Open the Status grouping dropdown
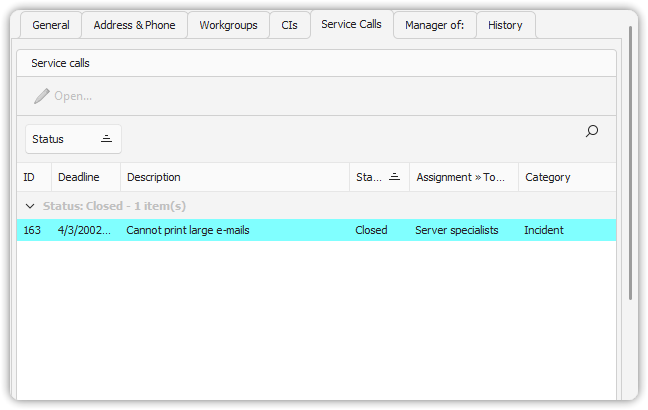648x410 pixels. click(x=72, y=139)
